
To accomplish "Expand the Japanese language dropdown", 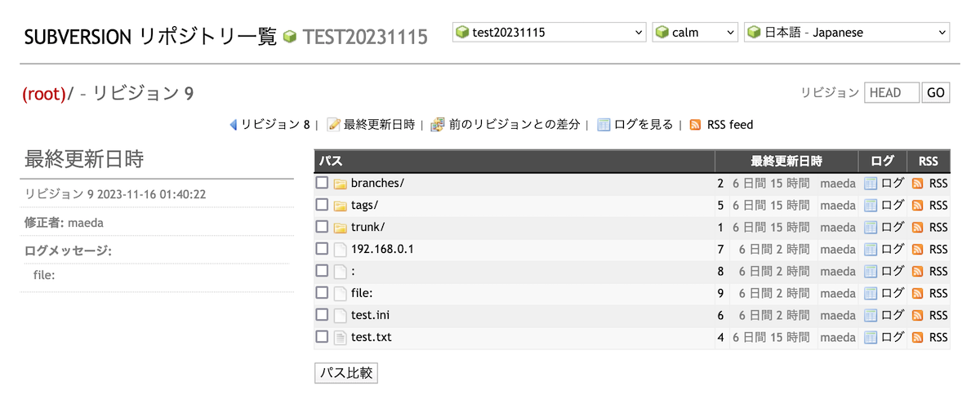I will click(847, 33).
